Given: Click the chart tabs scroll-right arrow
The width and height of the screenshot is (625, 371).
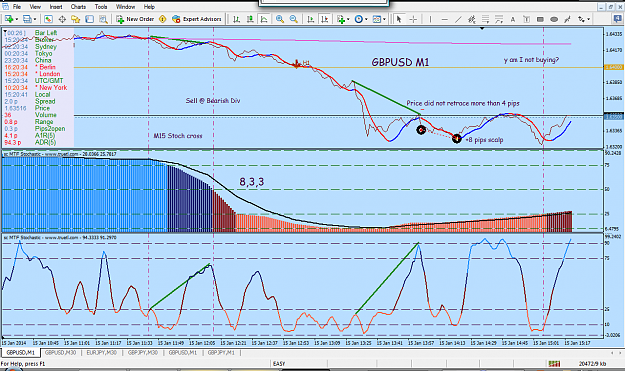Looking at the screenshot, I should (x=621, y=353).
